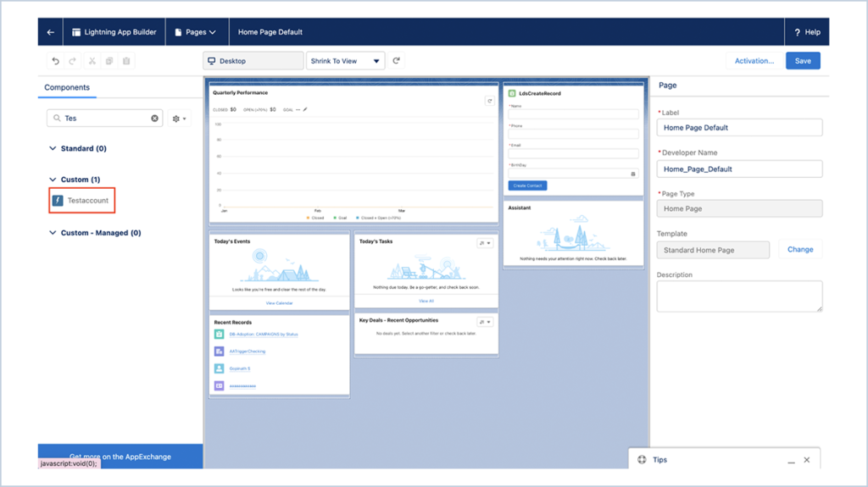Click the paste clipboard icon
This screenshot has width=868, height=487.
tap(126, 61)
